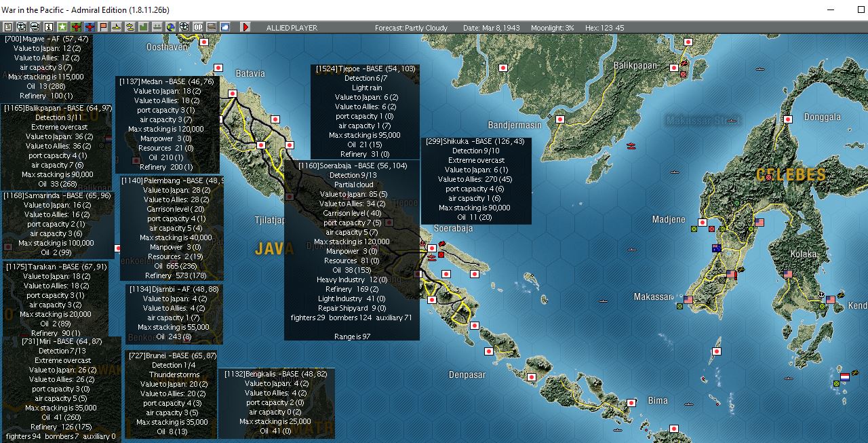Select the Japanese flag base at Batavia
Screen dimensions: 868x443
click(x=233, y=94)
